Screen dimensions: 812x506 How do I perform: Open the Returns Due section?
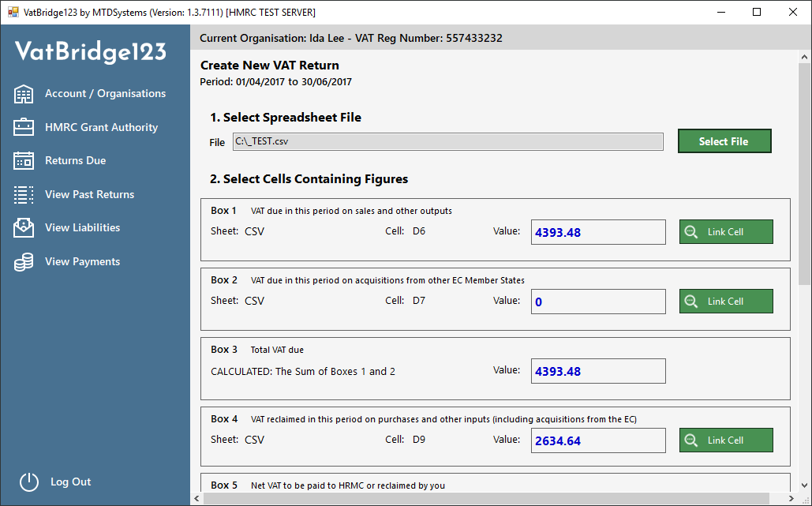[76, 160]
